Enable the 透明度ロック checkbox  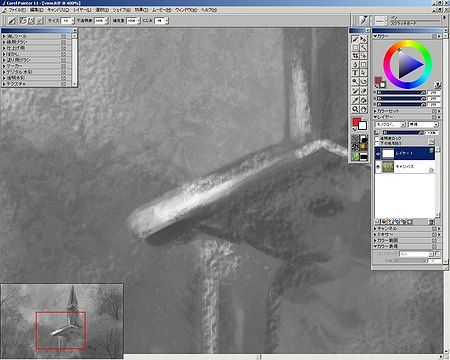pyautogui.click(x=377, y=138)
